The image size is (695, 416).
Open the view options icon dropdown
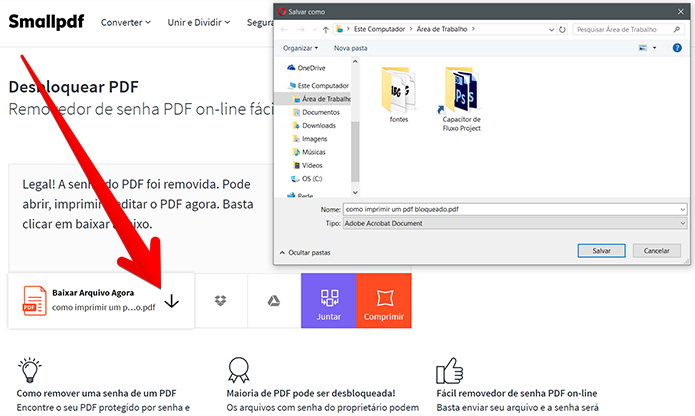647,48
